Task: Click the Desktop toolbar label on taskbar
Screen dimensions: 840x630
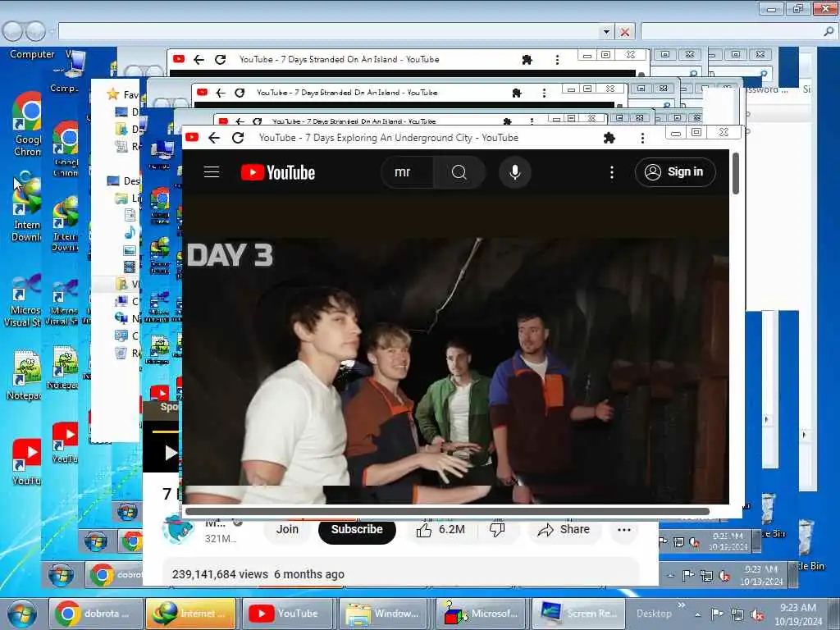Action: tap(654, 614)
